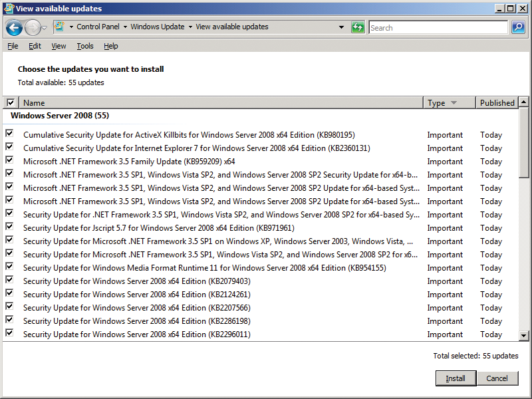
Task: Click the Install button
Action: coord(456,378)
